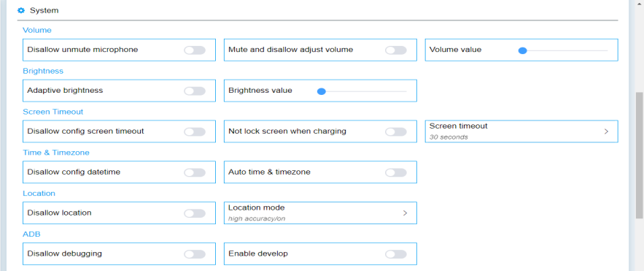Enable Disallow config screen timeout

pyautogui.click(x=195, y=131)
